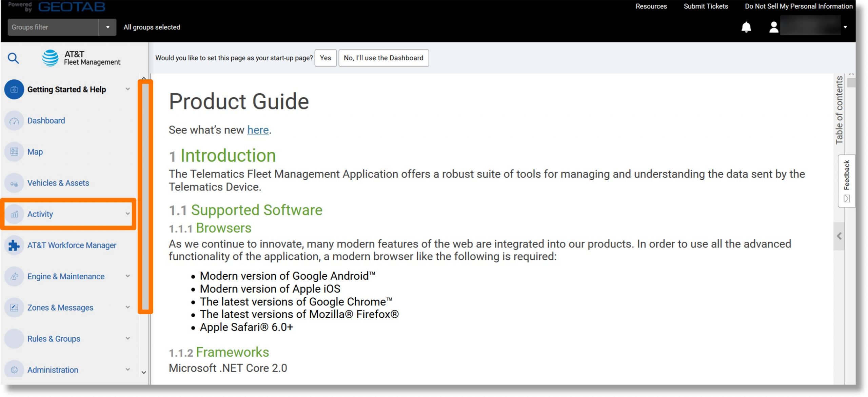868x397 pixels.
Task: Open the Dashboard menu item
Action: coord(46,121)
